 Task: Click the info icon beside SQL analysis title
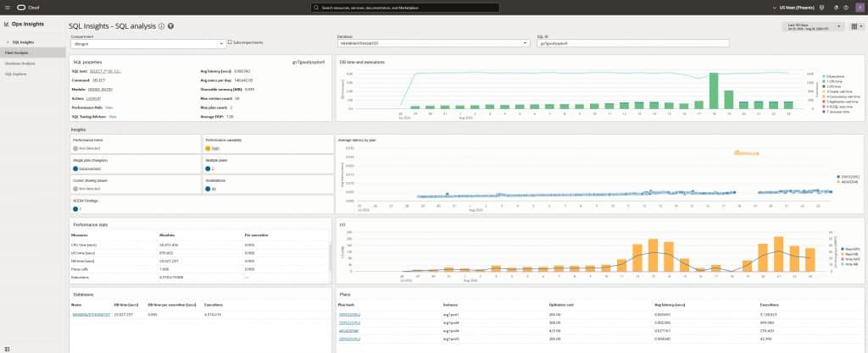pos(162,26)
